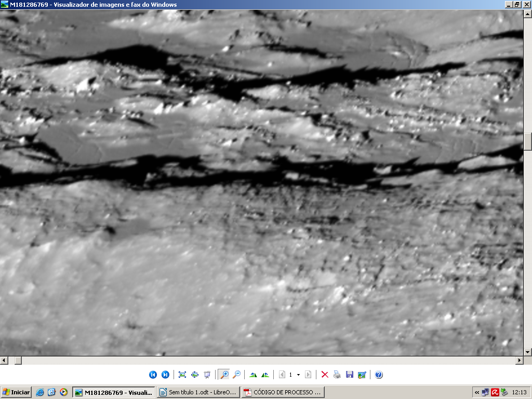Print the current image
Screen dimensions: 532x399
pyautogui.click(x=337, y=375)
